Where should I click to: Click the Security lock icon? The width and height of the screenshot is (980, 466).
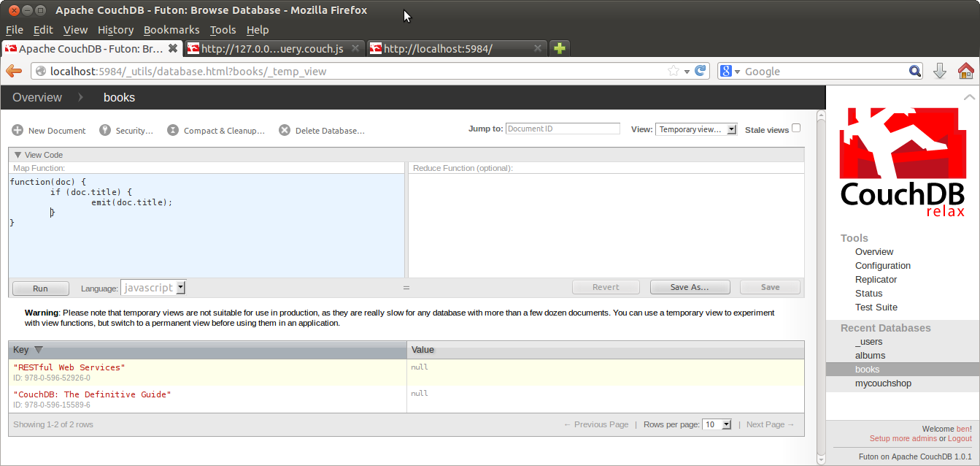[105, 130]
